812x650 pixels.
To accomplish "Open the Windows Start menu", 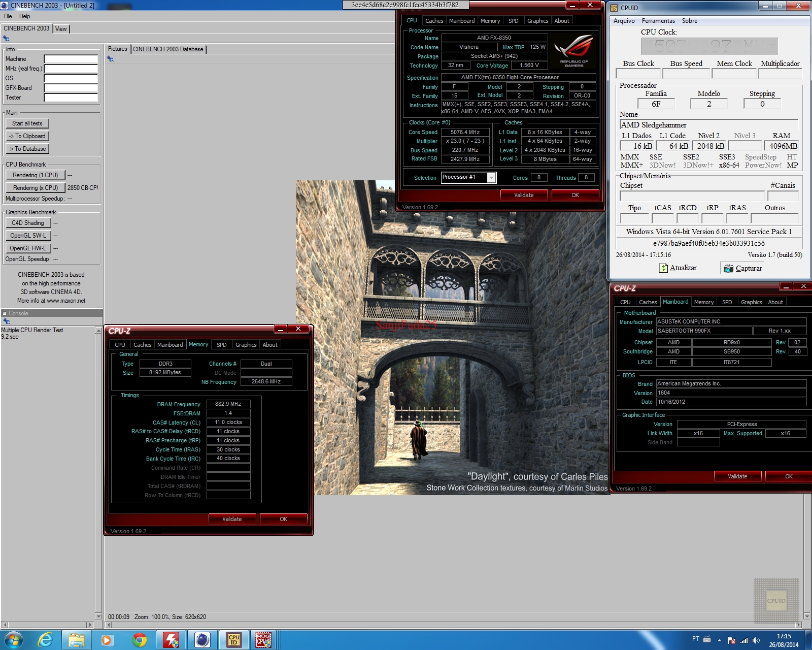I will [13, 640].
